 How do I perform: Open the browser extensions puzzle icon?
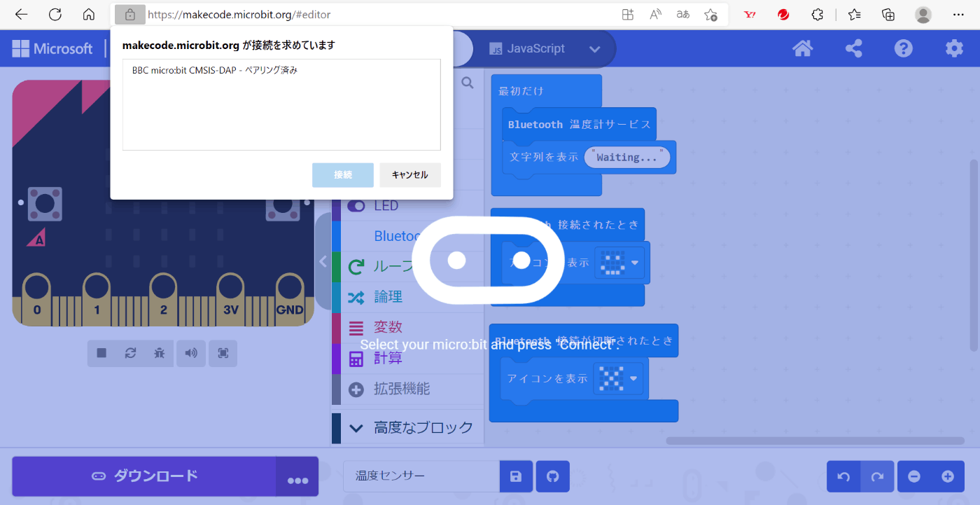click(817, 14)
